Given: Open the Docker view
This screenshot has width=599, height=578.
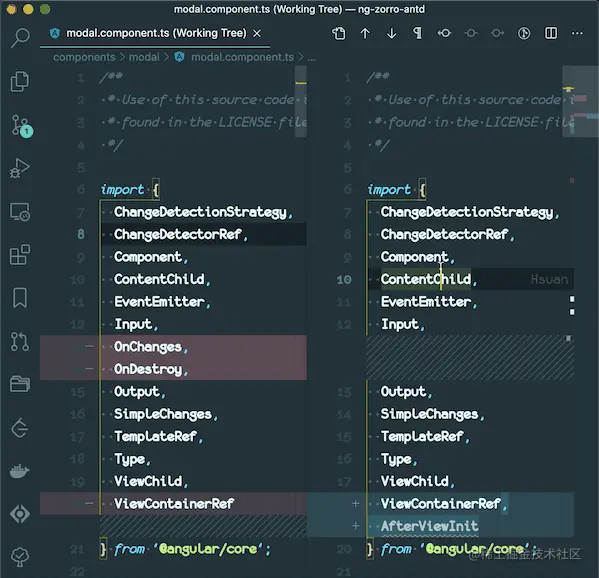Looking at the screenshot, I should tap(20, 471).
